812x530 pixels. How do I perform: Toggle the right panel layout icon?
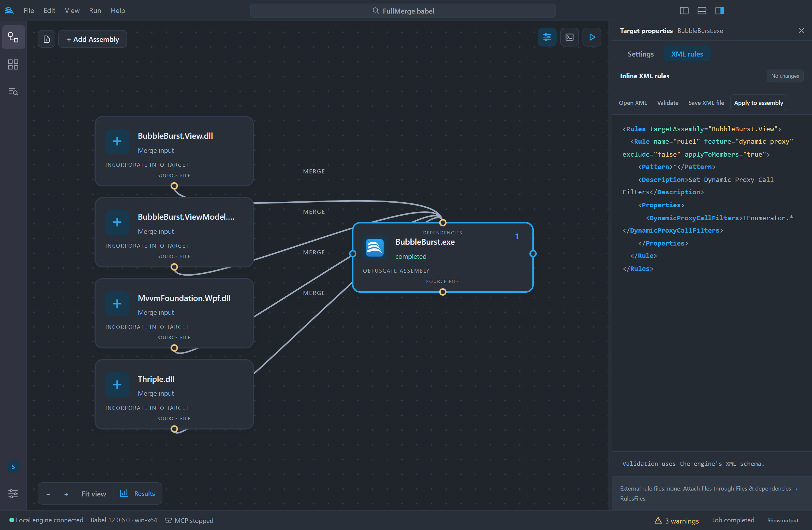pos(720,11)
